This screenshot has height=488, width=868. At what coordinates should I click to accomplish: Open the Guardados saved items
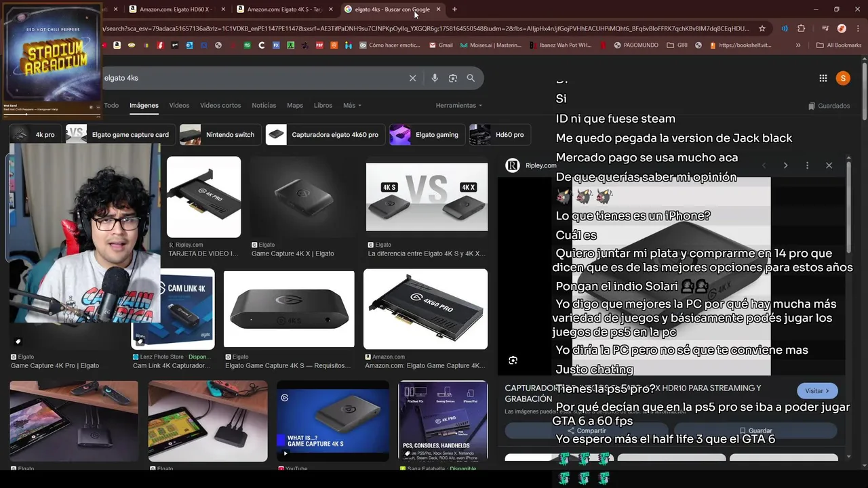pos(829,106)
